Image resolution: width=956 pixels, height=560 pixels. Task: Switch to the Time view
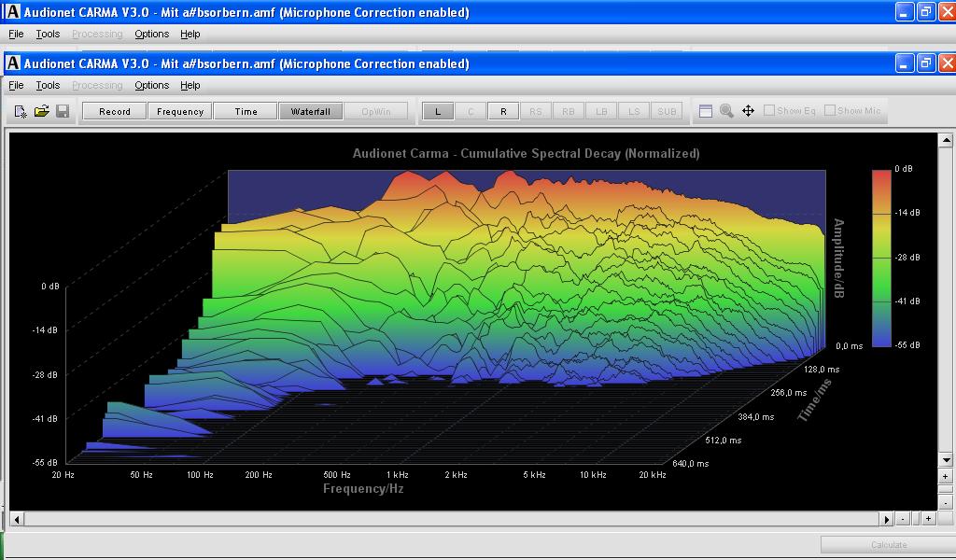(246, 111)
